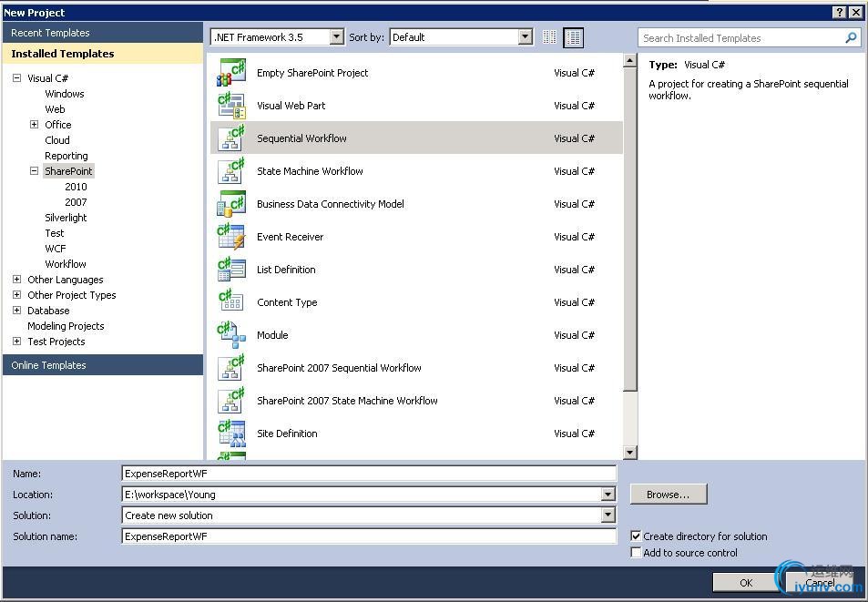This screenshot has height=602, width=868.
Task: Click the Solution name field
Action: tap(369, 536)
